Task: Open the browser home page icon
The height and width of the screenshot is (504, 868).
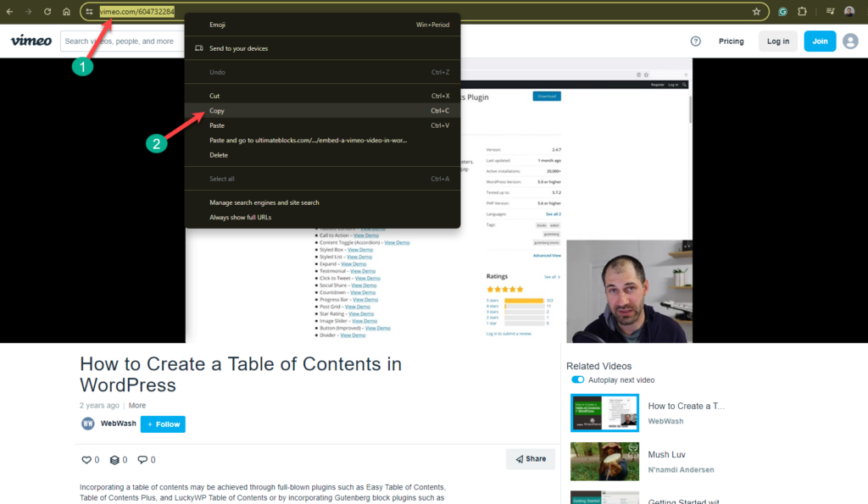Action: [66, 11]
